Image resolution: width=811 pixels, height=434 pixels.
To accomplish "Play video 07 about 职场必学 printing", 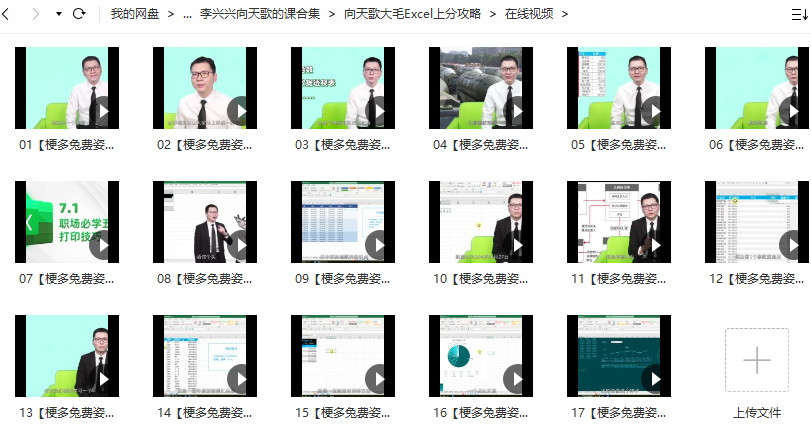I will click(100, 244).
